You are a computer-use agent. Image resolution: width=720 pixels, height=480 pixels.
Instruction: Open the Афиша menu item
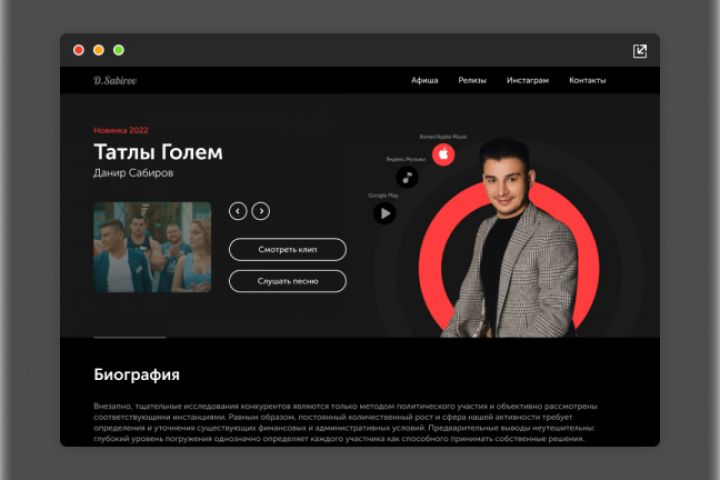click(x=424, y=80)
